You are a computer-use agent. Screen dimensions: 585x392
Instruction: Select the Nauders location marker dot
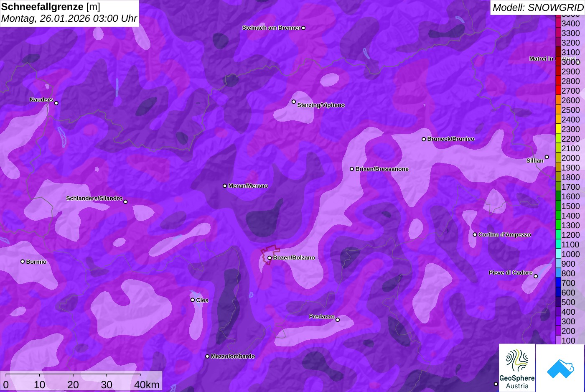point(56,103)
